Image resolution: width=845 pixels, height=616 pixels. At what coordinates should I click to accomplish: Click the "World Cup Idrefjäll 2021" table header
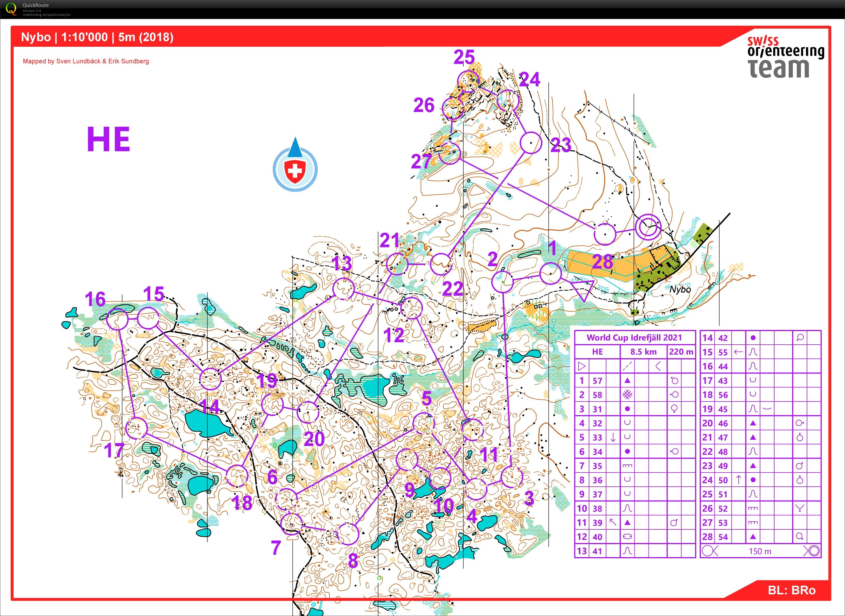tap(635, 337)
